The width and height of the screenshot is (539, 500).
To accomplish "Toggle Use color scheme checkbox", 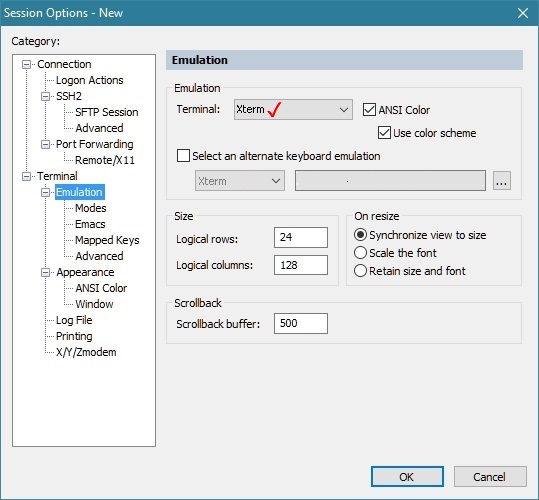I will (x=384, y=133).
